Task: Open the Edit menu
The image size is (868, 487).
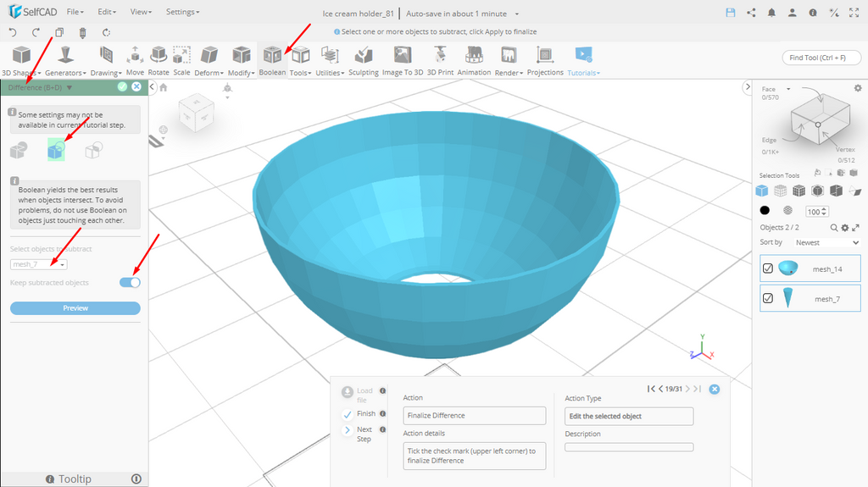Action: pyautogui.click(x=107, y=12)
